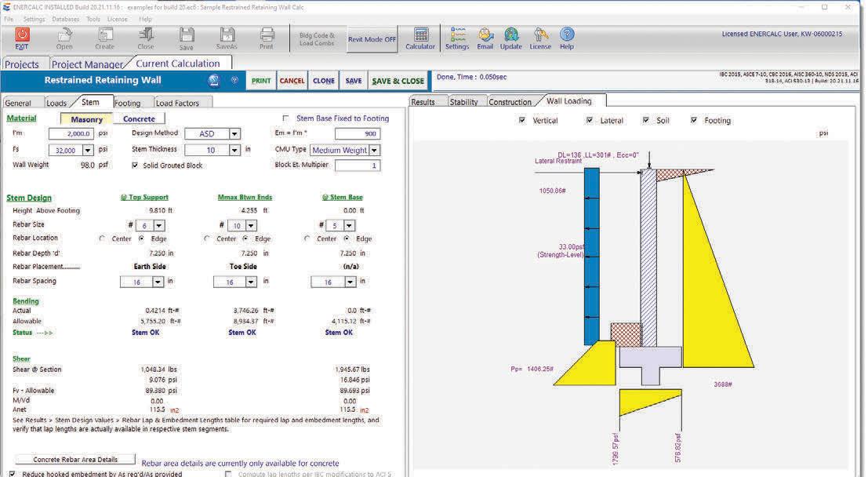The width and height of the screenshot is (868, 477).
Task: Open the Settings menu in menu bar
Action: (x=34, y=19)
